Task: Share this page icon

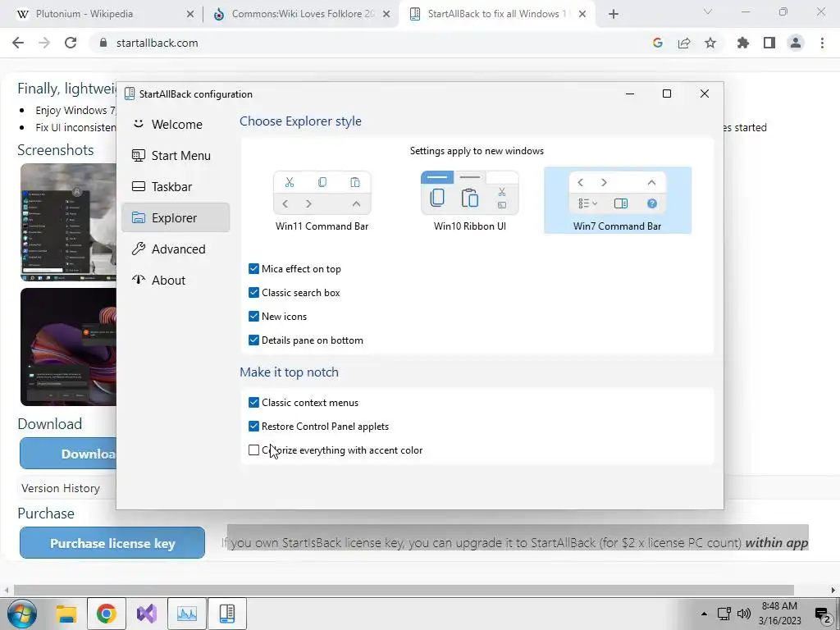Action: tap(684, 43)
